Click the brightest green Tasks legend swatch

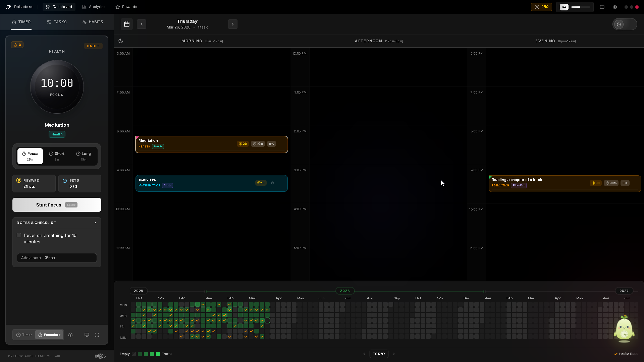(158, 354)
